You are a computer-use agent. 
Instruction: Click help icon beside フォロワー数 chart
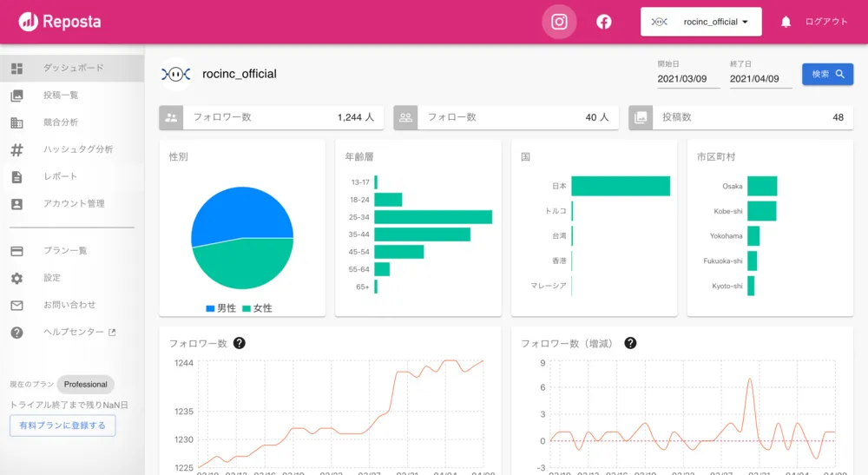pos(240,343)
